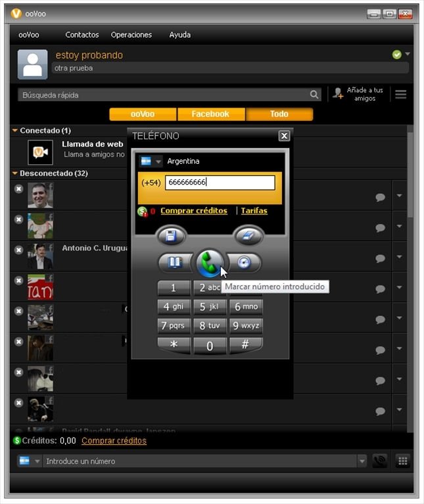The image size is (424, 504).
Task: Click dial key 4 ghi
Action: 174,306
